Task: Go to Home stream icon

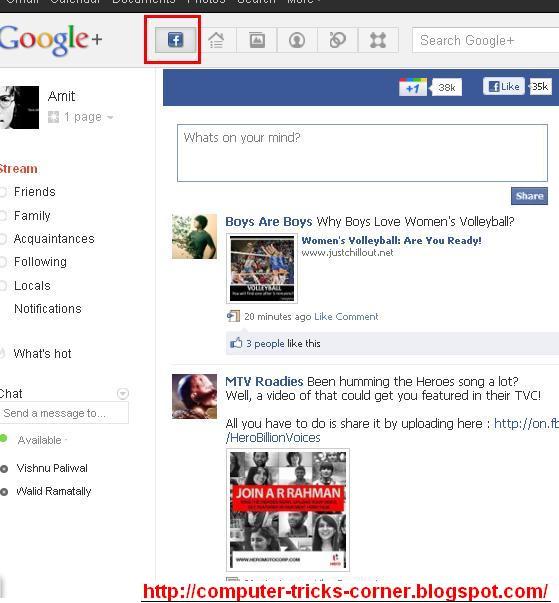Action: pyautogui.click(x=216, y=40)
